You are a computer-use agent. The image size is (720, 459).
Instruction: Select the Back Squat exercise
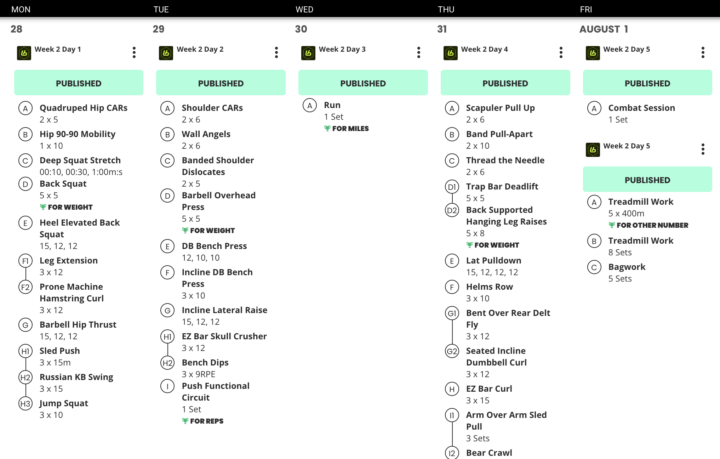click(62, 184)
